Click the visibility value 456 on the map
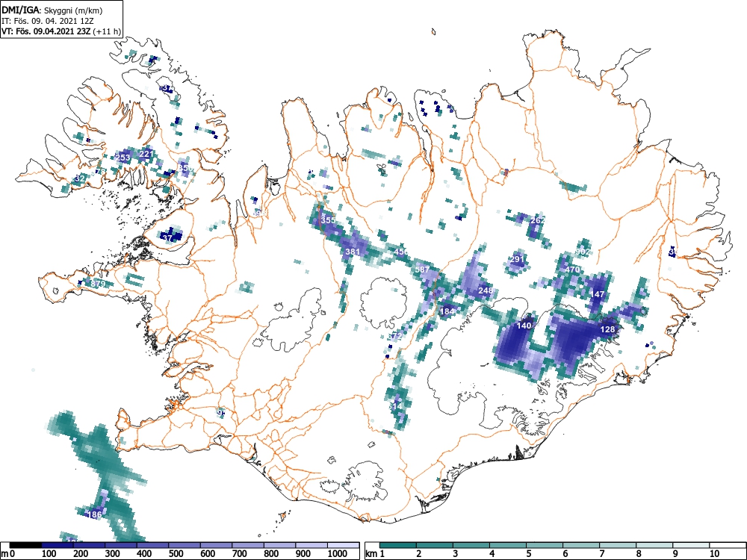 [x=402, y=252]
